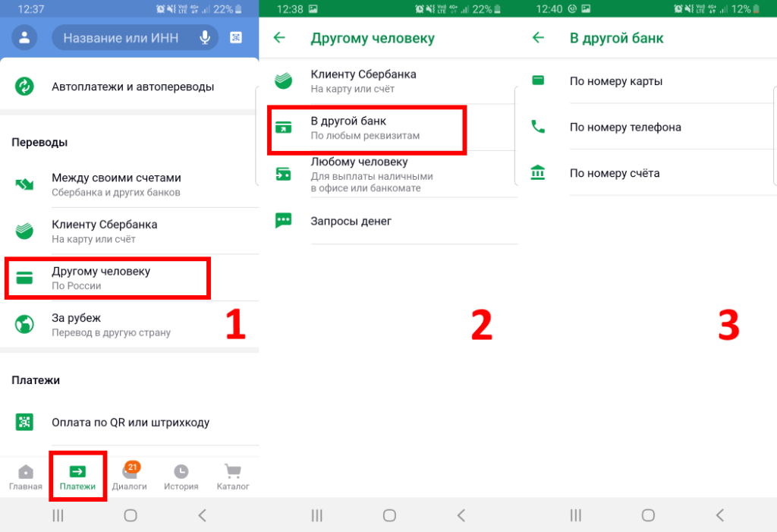Open the 'История' tab
The height and width of the screenshot is (532, 777).
pos(181,477)
